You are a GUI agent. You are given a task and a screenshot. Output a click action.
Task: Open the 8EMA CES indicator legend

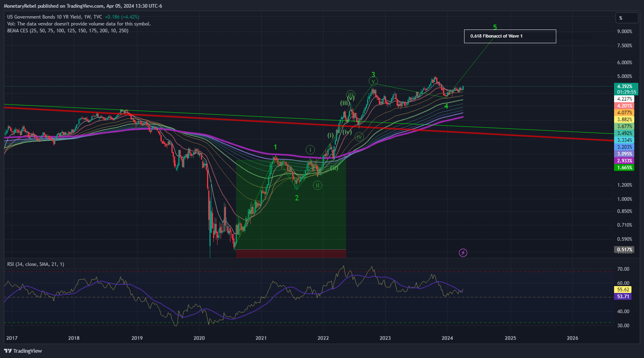point(68,31)
